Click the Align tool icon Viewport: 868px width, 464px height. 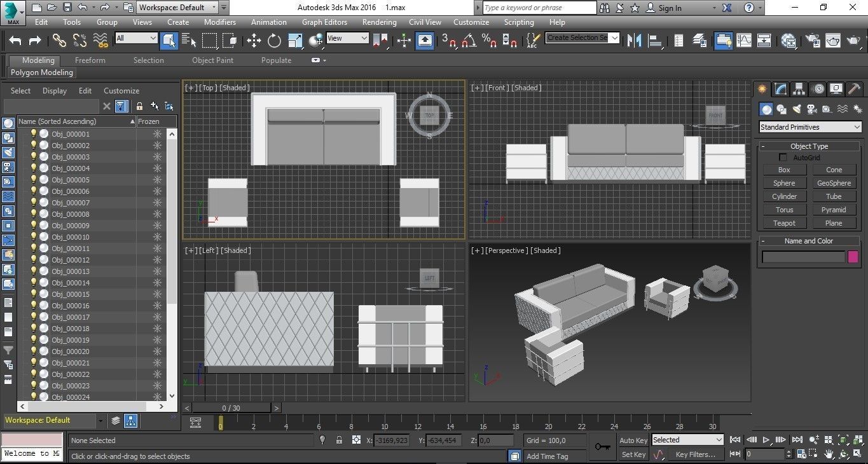[x=654, y=40]
